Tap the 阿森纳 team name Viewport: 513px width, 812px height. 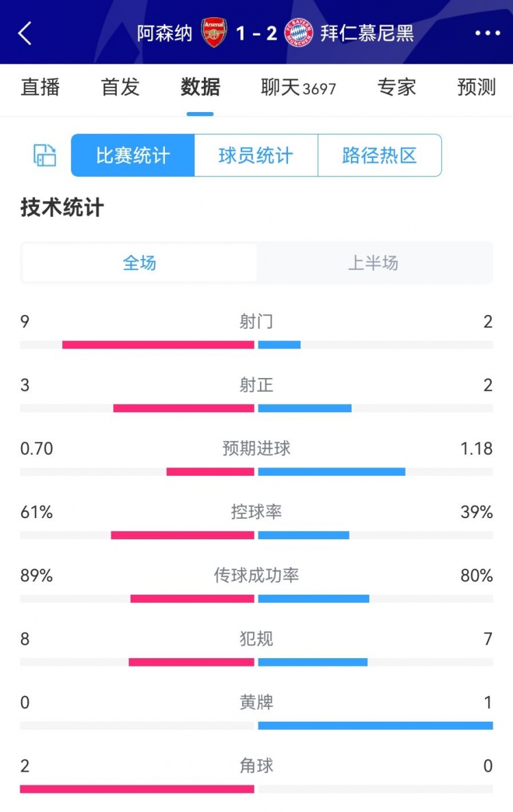(165, 33)
